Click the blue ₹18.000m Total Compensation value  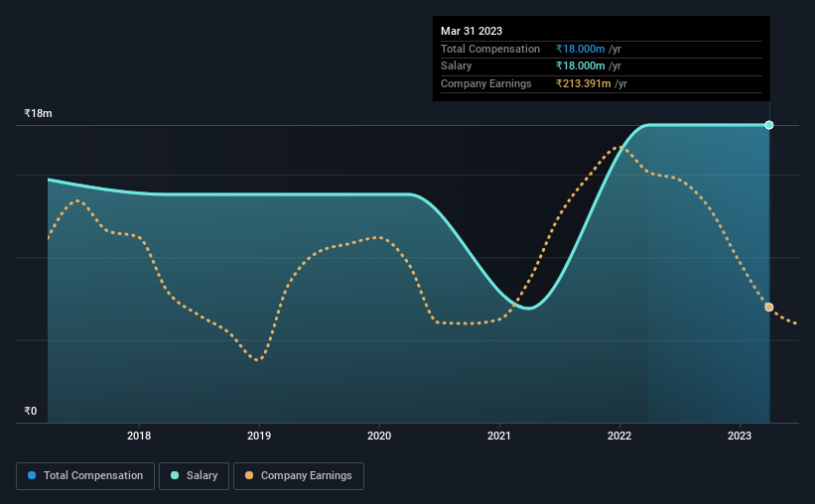click(x=580, y=49)
